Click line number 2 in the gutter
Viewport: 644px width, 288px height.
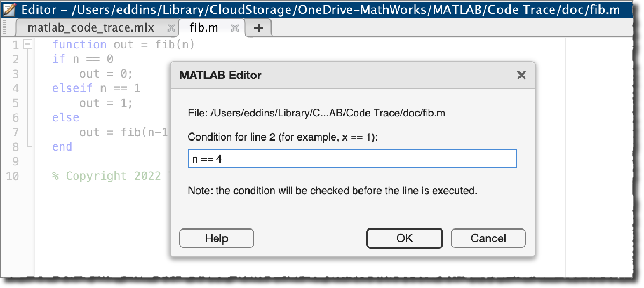pyautogui.click(x=15, y=59)
